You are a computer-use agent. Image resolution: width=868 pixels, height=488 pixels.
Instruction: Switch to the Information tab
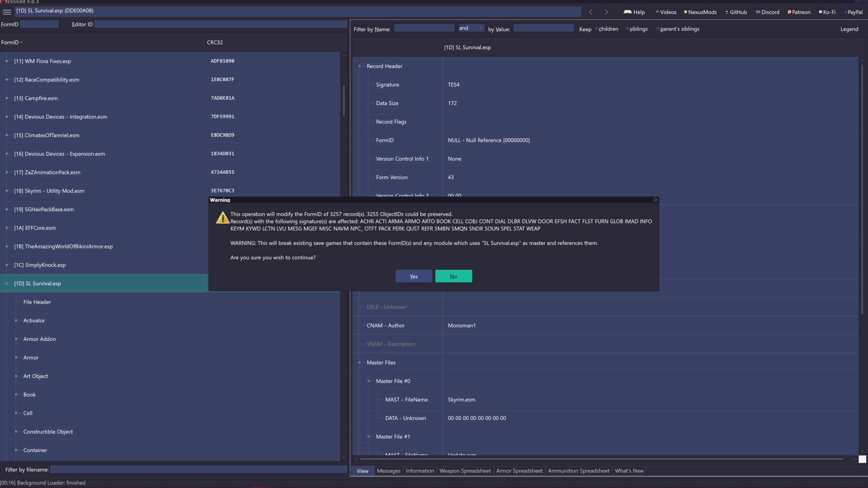(x=420, y=471)
